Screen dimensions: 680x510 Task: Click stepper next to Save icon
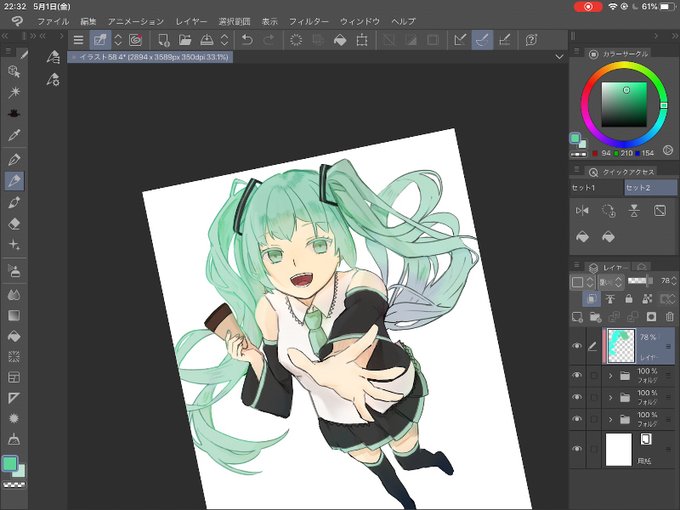click(x=225, y=40)
